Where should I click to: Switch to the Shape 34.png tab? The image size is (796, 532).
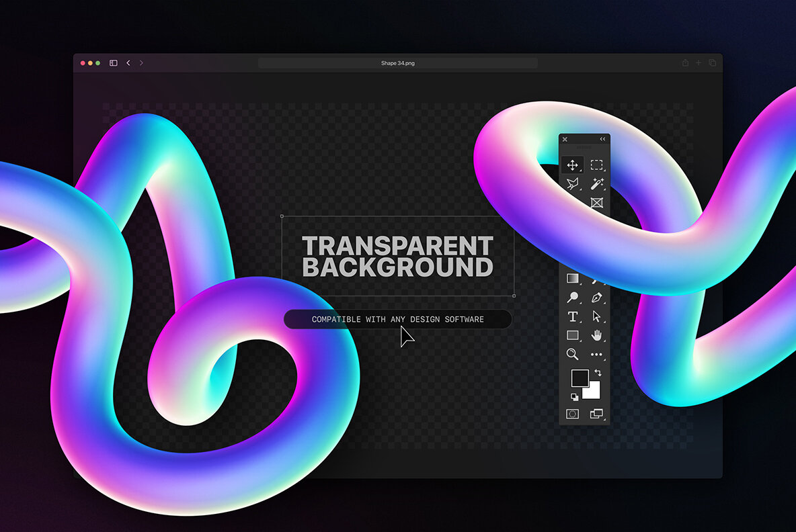398,62
